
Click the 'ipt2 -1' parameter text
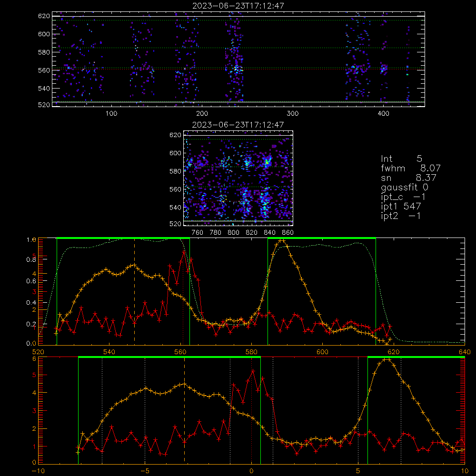pyautogui.click(x=401, y=216)
